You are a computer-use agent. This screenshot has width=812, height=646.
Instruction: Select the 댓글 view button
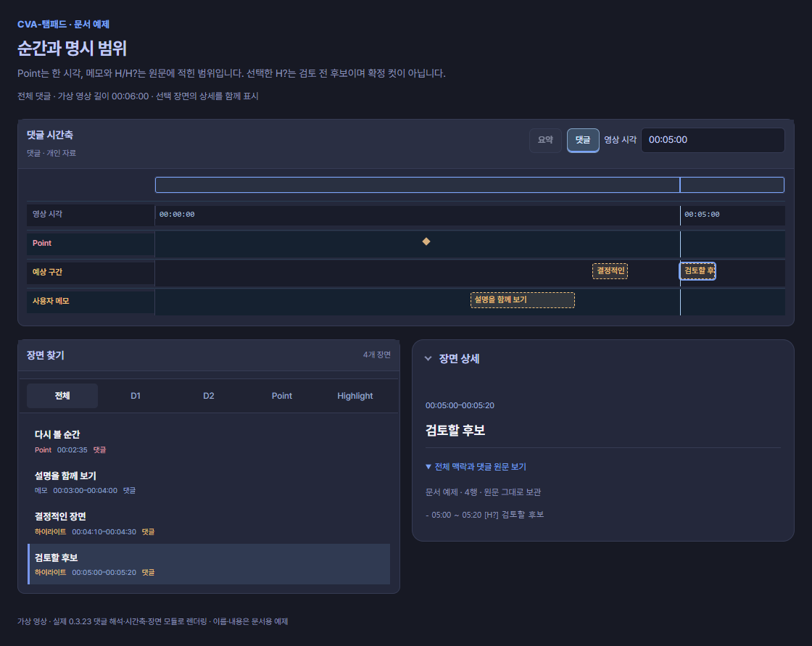click(583, 140)
